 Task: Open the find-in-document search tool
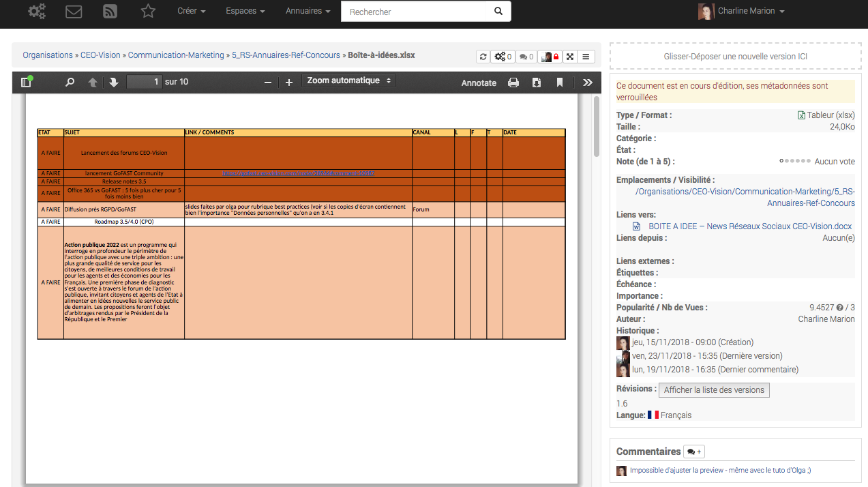tap(70, 83)
